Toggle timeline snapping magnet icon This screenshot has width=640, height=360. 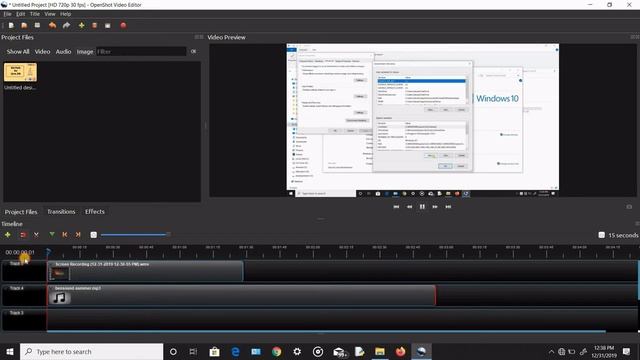[x=23, y=235]
